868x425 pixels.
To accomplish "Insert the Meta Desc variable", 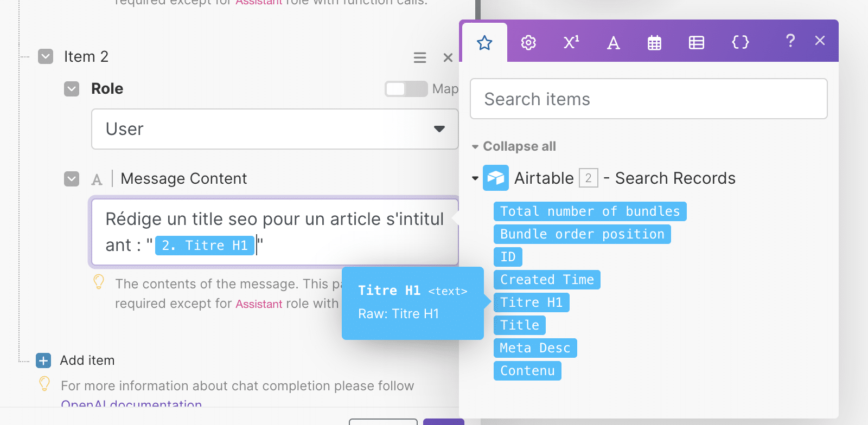I will [535, 348].
